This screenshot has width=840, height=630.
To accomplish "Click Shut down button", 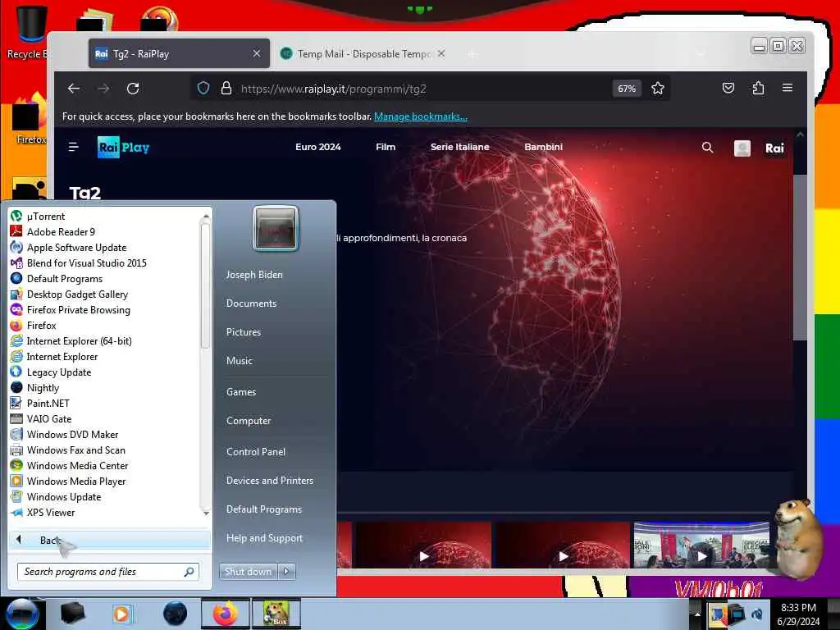I will coord(248,571).
